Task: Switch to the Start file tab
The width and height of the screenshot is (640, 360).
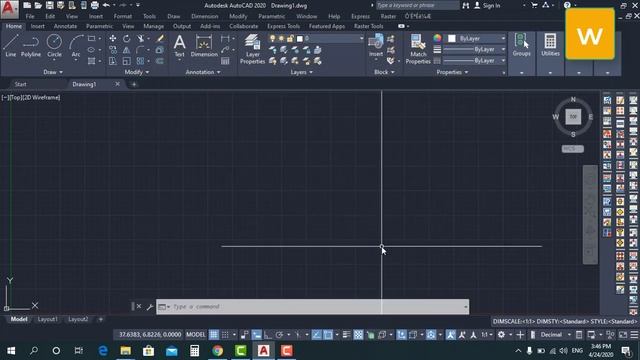Action: pyautogui.click(x=20, y=84)
